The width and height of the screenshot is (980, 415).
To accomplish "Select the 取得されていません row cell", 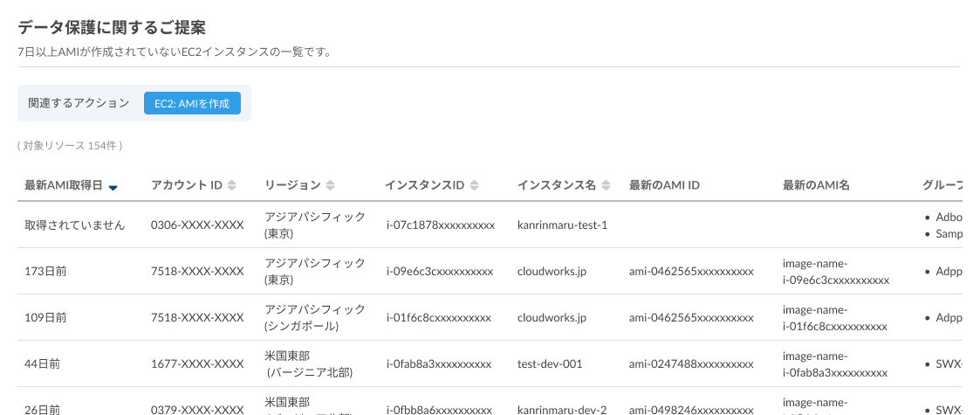I will (74, 225).
